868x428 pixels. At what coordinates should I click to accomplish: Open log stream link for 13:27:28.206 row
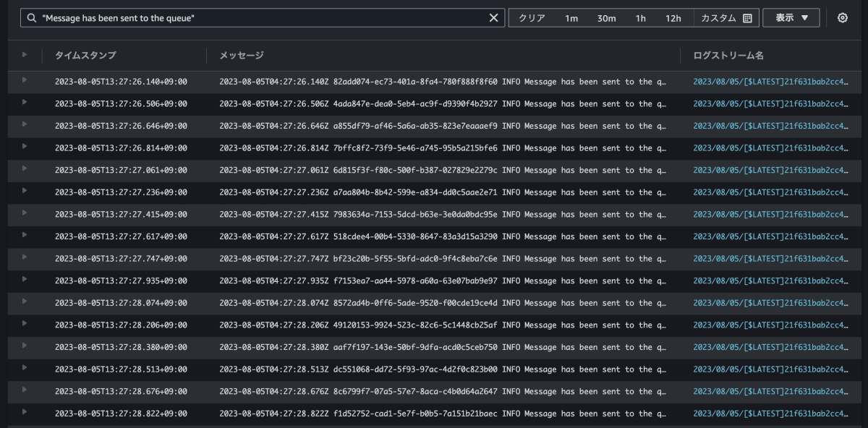point(771,325)
